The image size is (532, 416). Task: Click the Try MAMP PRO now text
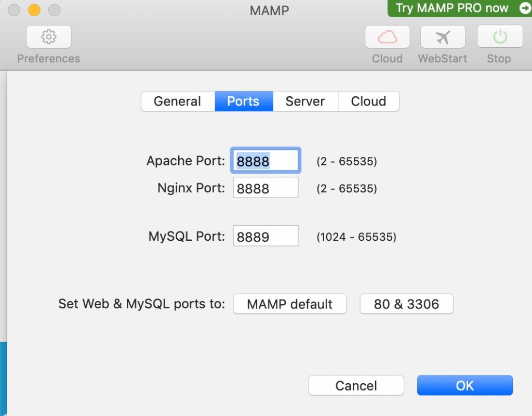(x=452, y=8)
